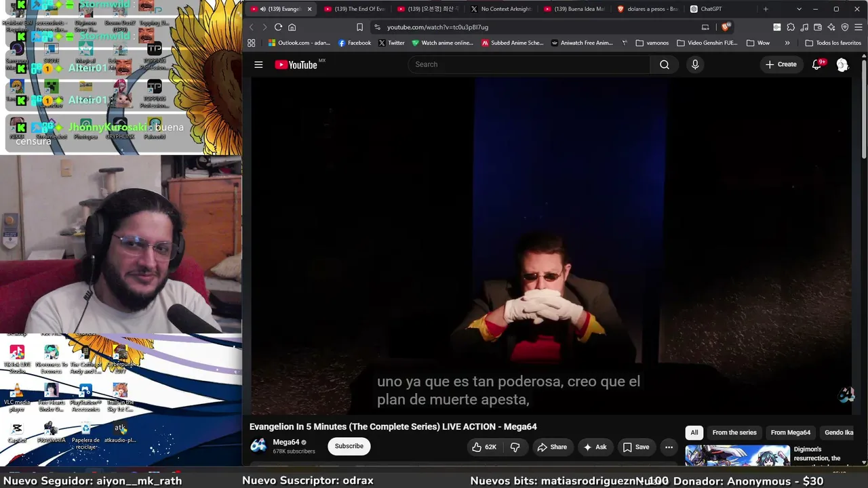Close the active Evangelion tab
This screenshot has width=868, height=488.
click(x=309, y=9)
